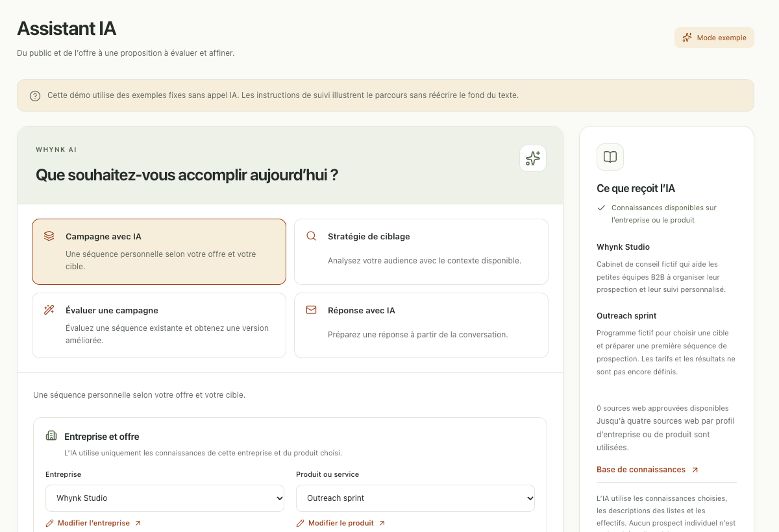
Task: Click the open book icon above Ce que reçoit l'IA
Action: point(610,157)
